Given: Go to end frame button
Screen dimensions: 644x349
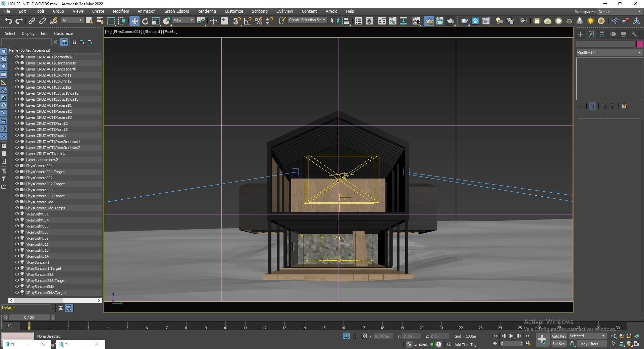Looking at the screenshot, I should coord(528,336).
